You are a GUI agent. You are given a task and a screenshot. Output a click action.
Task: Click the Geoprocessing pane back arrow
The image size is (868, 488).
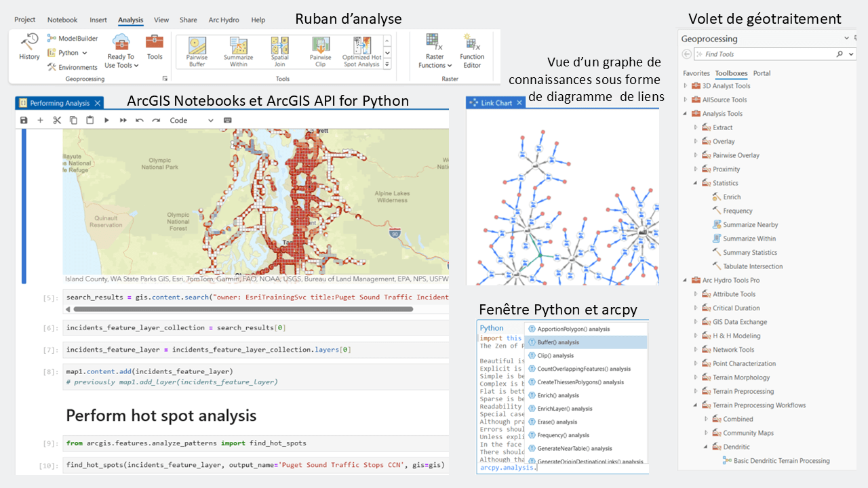[x=687, y=54]
